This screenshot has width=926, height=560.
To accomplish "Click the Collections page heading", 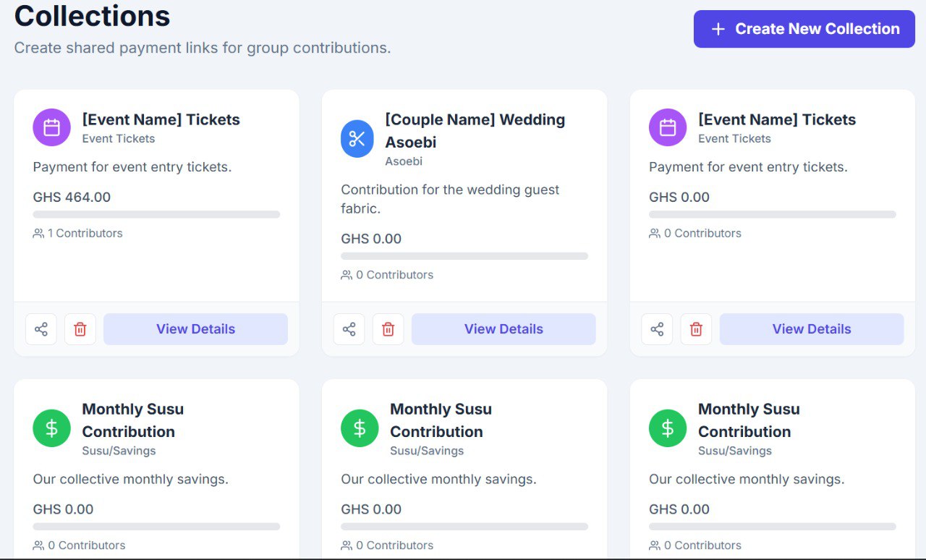I will click(93, 16).
